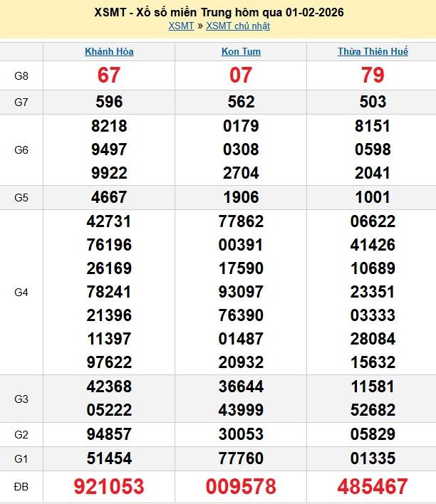This screenshot has height=504, width=436.
Task: Click Thừa Thiên Huế G8 result 79
Action: click(373, 75)
